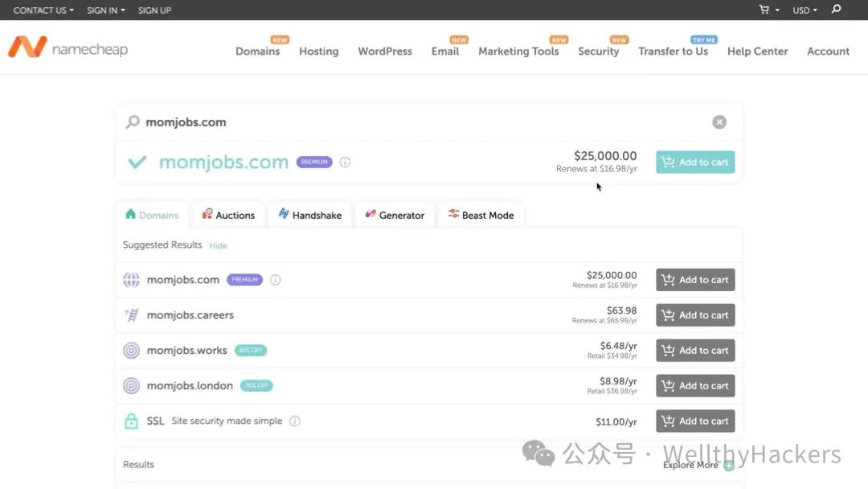Viewport: 868px width, 489px height.
Task: Open the site search magnifier in top bar
Action: (837, 9)
